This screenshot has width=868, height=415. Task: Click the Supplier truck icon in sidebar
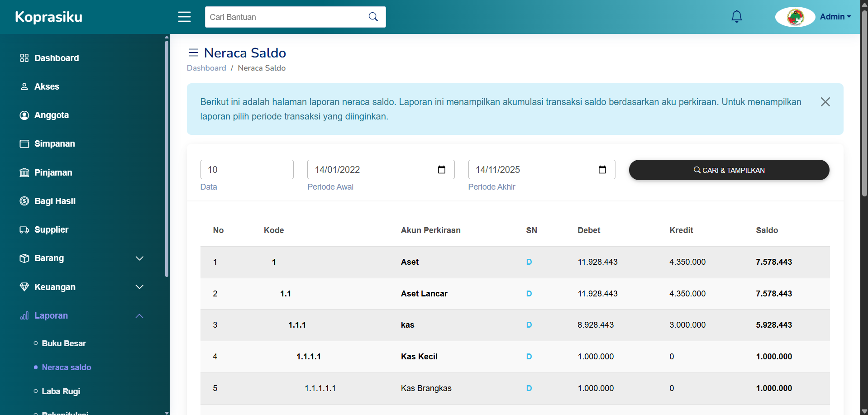point(24,230)
